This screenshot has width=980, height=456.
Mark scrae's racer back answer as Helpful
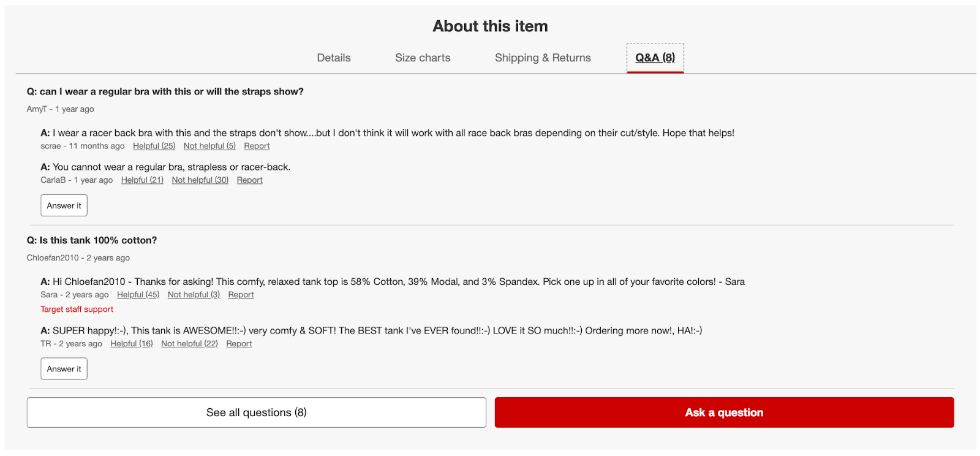pyautogui.click(x=154, y=146)
